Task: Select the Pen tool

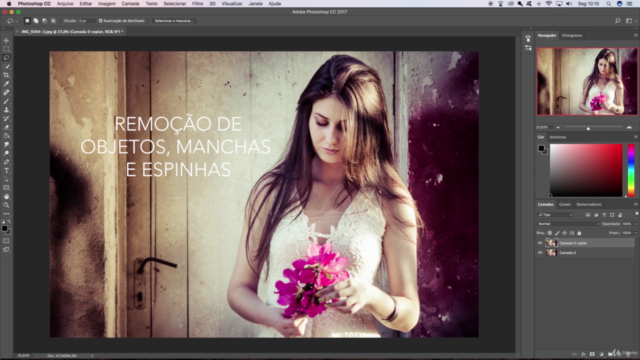Action: (x=6, y=162)
